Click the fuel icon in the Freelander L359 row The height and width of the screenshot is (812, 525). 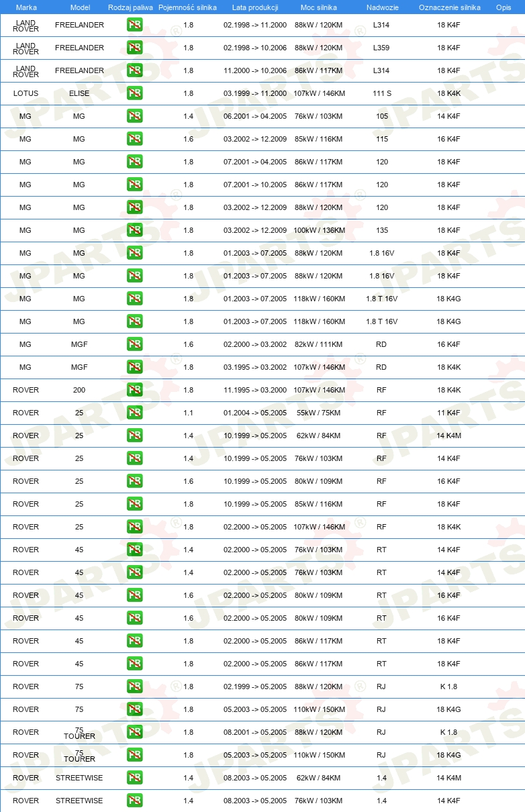pos(134,48)
